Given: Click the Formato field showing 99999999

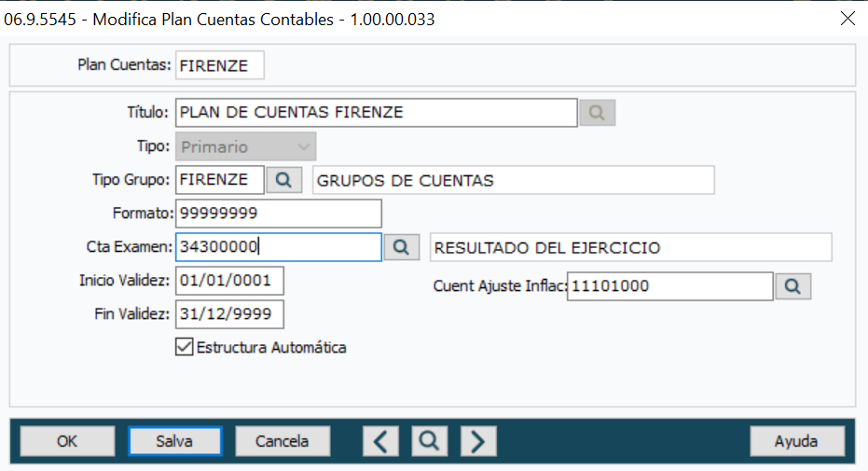Looking at the screenshot, I should [279, 213].
